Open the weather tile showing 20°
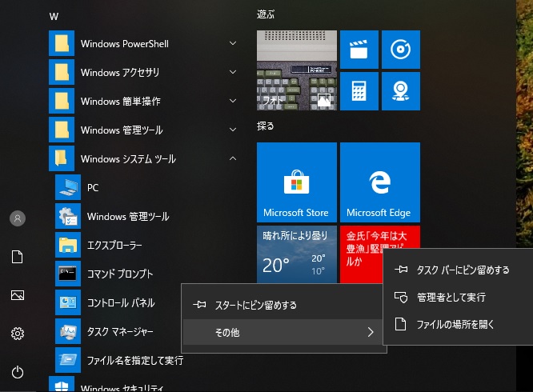This screenshot has height=392, width=533. click(x=297, y=254)
